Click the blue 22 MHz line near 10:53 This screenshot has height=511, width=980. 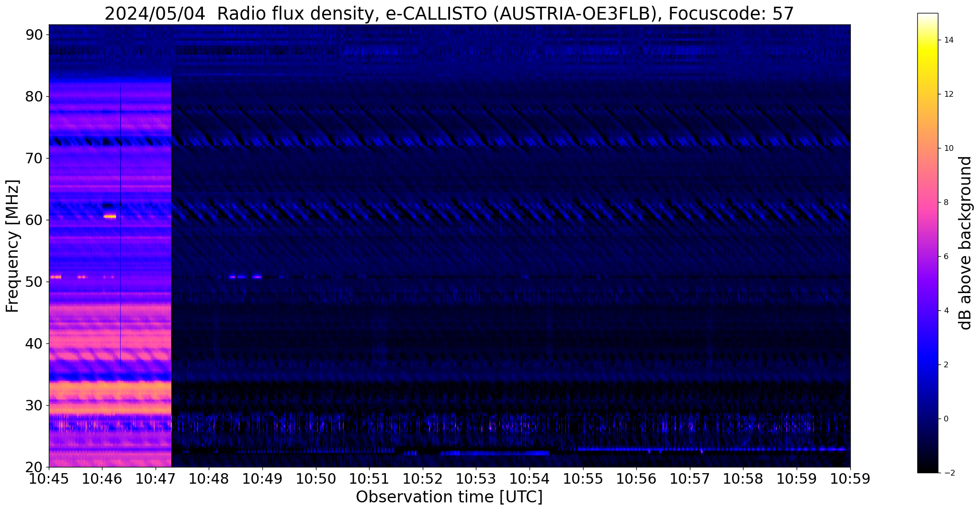coord(495,453)
